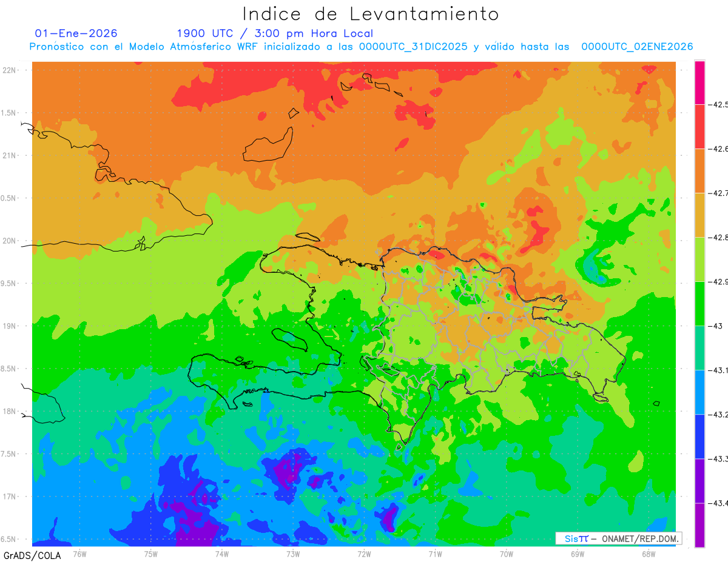Click colorbar label '-42.9'

click(720, 282)
